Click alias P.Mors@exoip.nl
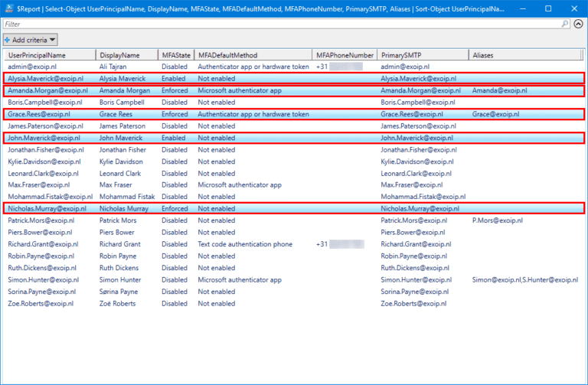 (x=497, y=220)
